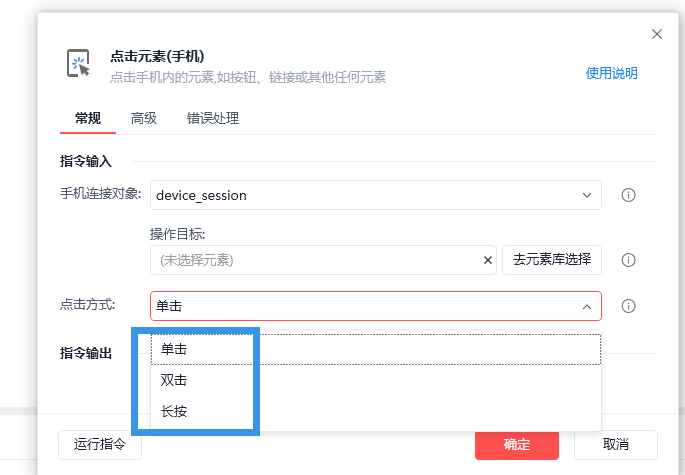Collapse the 点击方式 dropdown arrow
Viewport: 685px width, 475px height.
click(x=586, y=306)
